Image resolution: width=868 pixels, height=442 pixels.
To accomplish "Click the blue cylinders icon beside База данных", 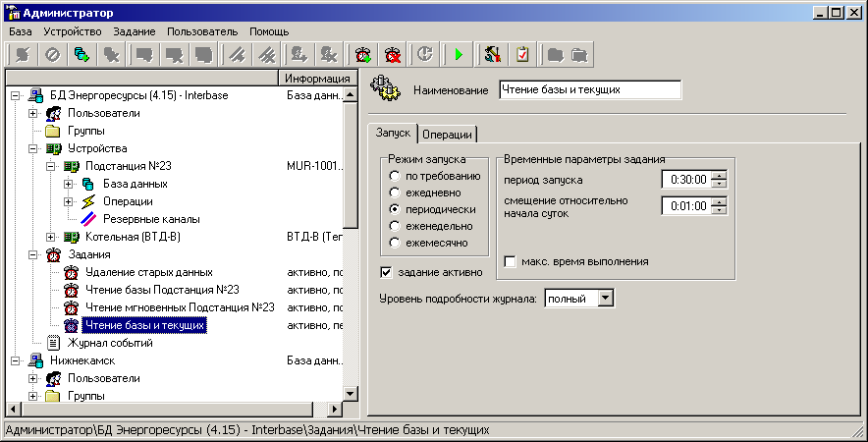I will coord(88,184).
